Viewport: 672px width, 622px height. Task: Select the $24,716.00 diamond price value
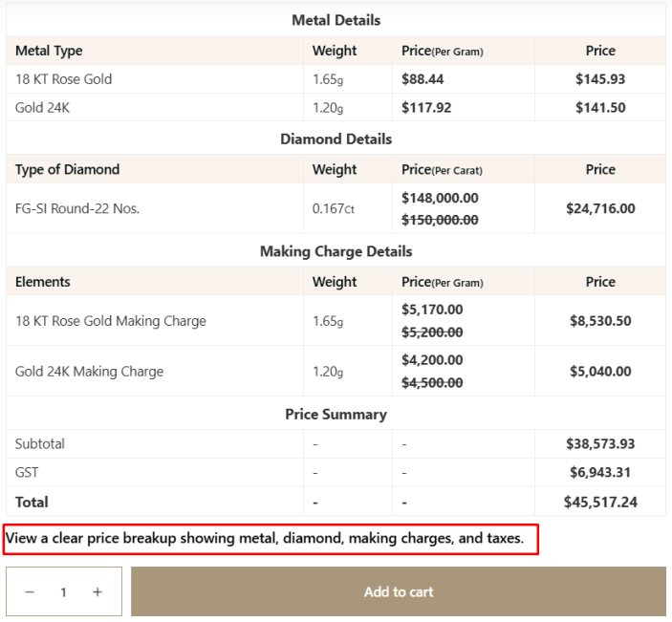click(x=600, y=208)
